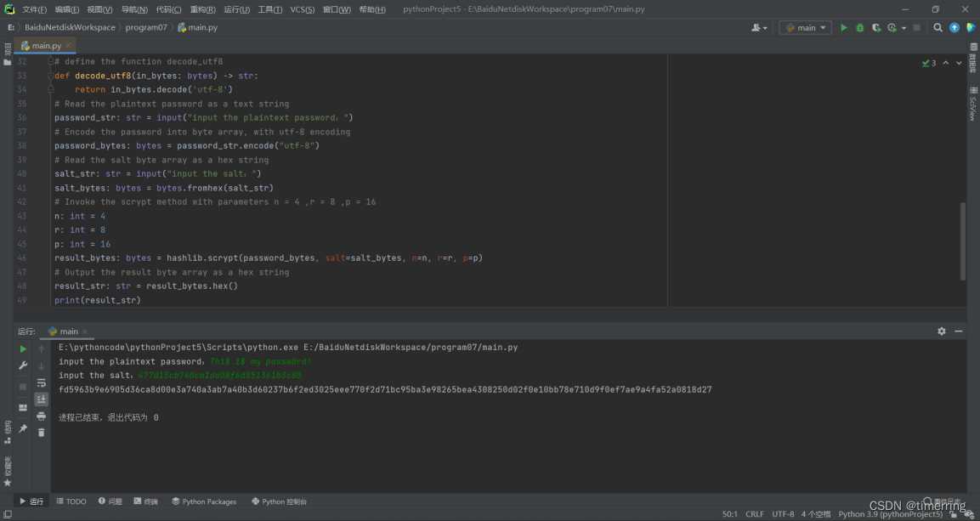This screenshot has width=980, height=521.
Task: Start debugging with the green bug icon
Action: pos(860,27)
